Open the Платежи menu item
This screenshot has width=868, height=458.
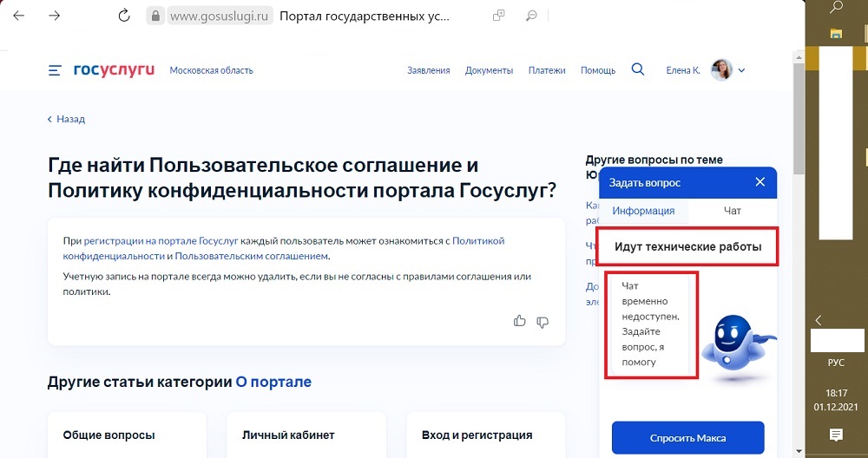(547, 70)
